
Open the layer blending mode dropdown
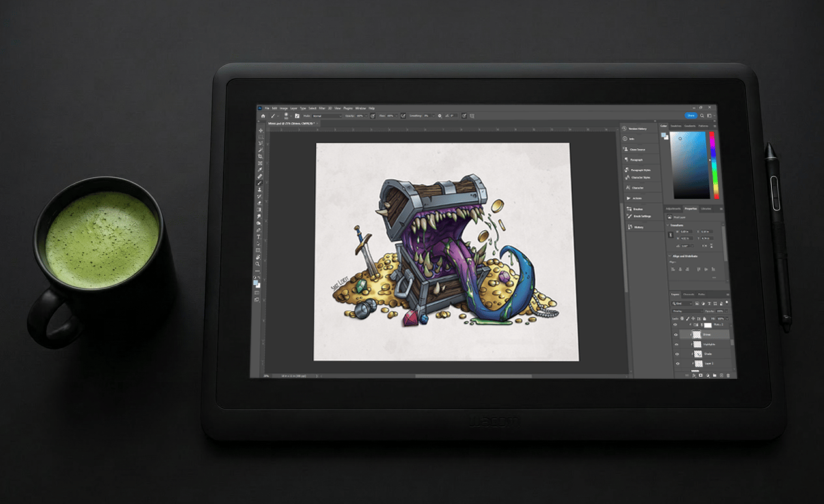687,311
